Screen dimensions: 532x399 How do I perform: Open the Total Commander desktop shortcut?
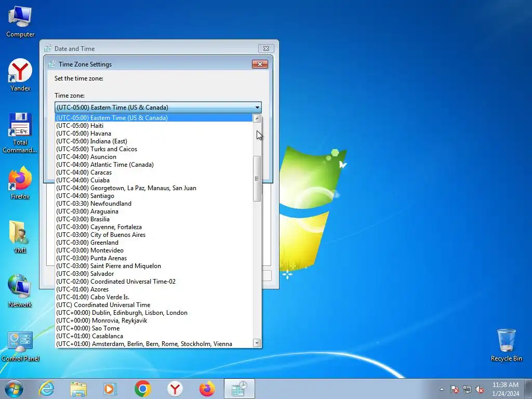[x=20, y=132]
